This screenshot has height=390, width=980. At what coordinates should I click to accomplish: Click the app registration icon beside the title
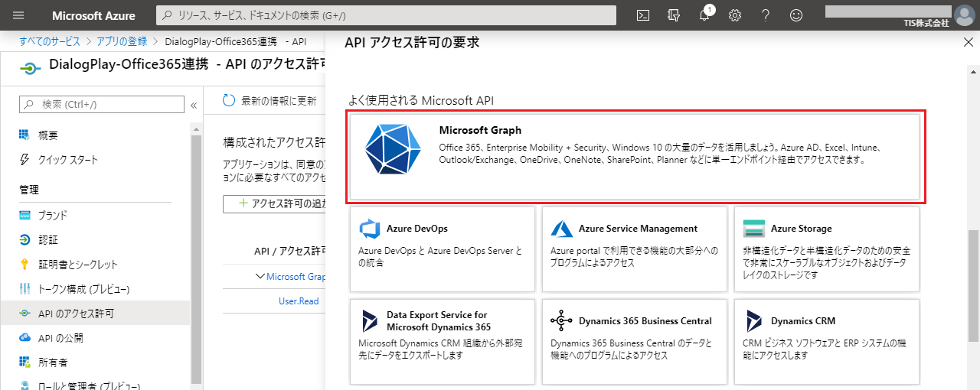pos(28,68)
